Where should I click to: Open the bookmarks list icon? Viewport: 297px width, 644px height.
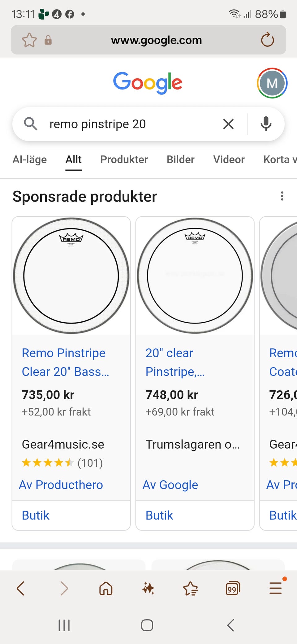click(191, 588)
